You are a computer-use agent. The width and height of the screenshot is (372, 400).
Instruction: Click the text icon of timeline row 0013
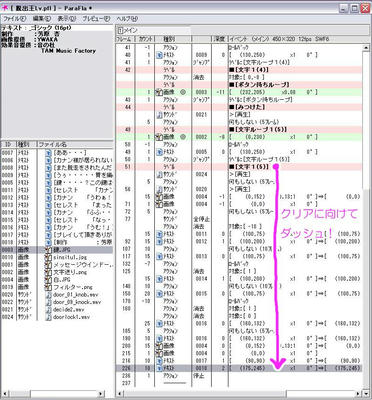coord(160,256)
